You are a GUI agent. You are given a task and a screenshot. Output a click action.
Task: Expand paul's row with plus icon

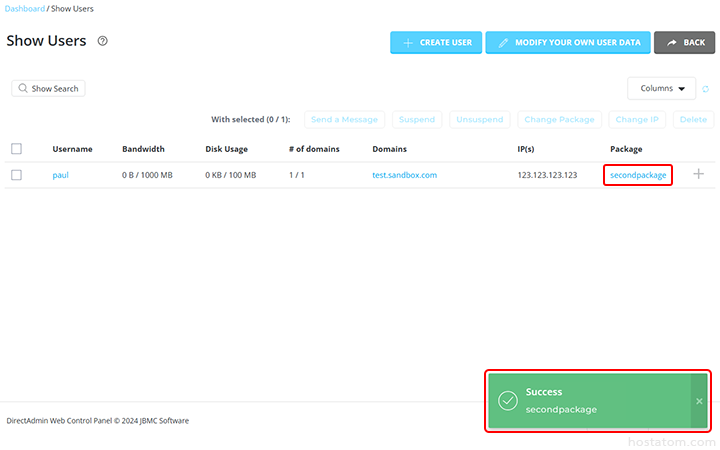(x=698, y=174)
